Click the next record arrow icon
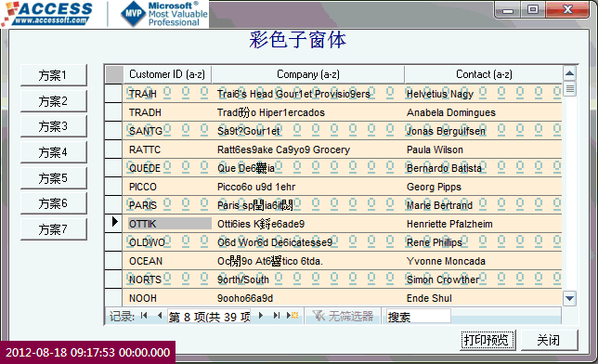The width and height of the screenshot is (598, 364). (261, 316)
